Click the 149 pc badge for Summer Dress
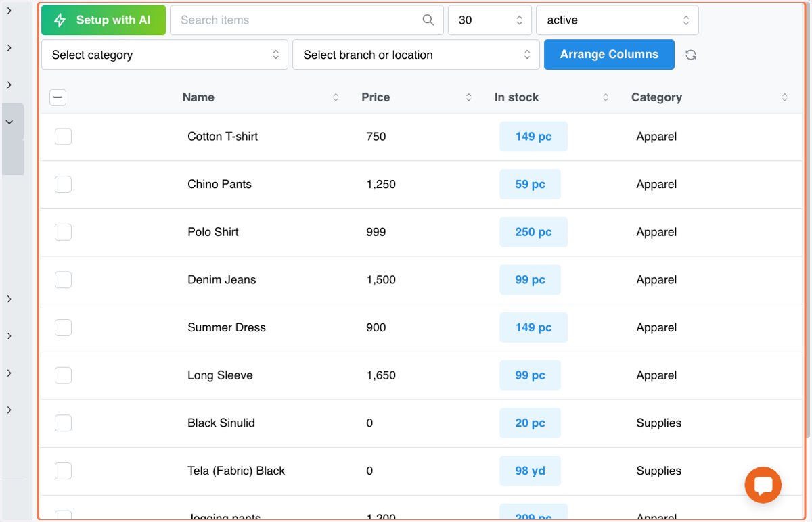This screenshot has height=522, width=812. [533, 327]
